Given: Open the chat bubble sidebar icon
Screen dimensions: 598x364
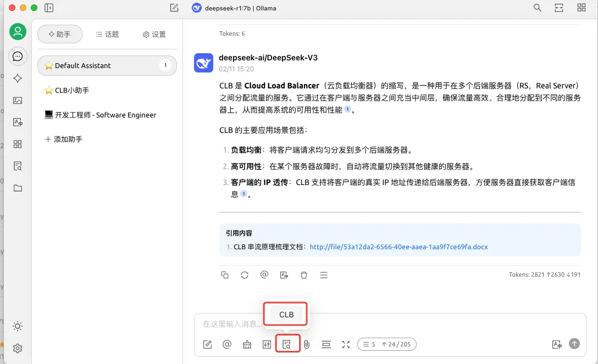Looking at the screenshot, I should click(x=18, y=57).
